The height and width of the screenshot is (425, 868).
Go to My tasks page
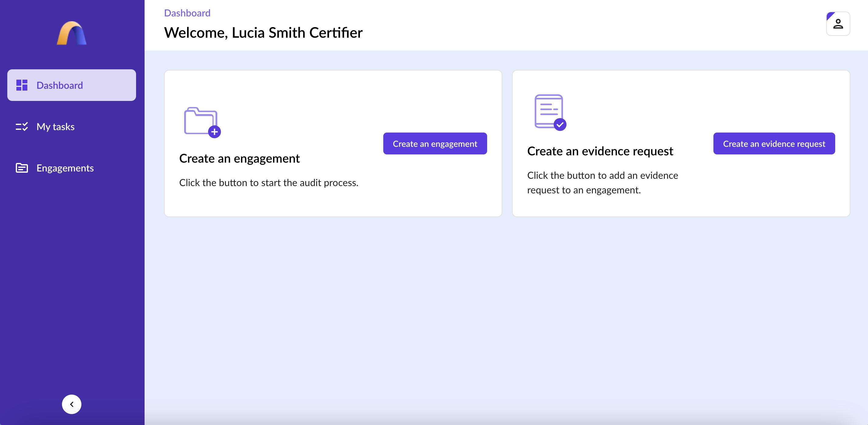click(56, 126)
